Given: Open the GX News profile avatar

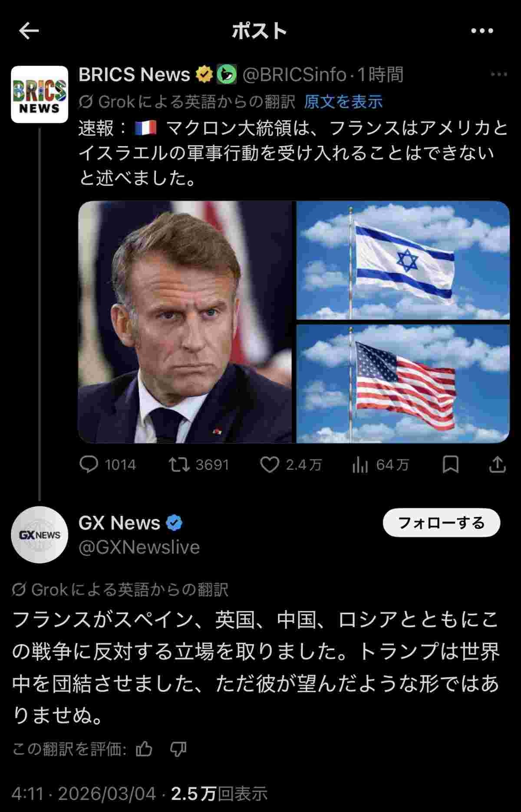Looking at the screenshot, I should [40, 534].
